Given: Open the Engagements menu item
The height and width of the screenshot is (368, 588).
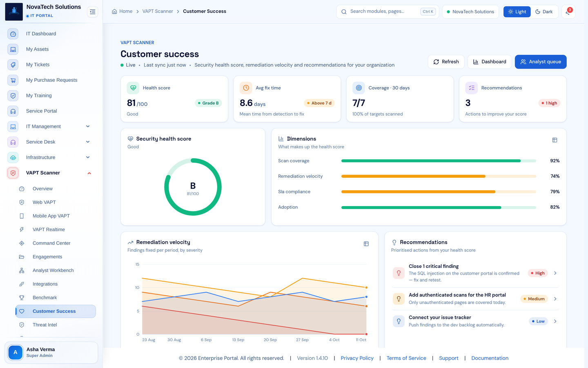Looking at the screenshot, I should tap(56, 257).
